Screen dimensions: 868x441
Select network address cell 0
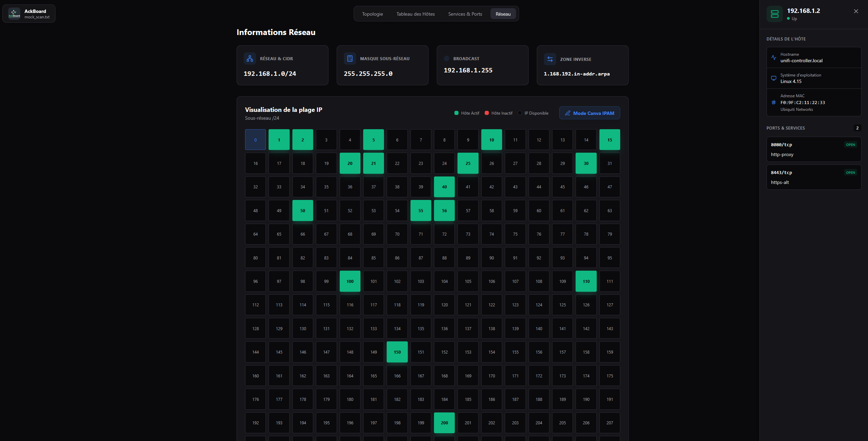(x=255, y=140)
